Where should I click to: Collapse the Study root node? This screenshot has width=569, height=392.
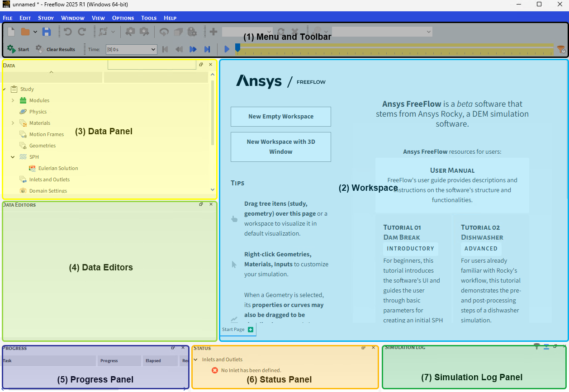[x=4, y=89]
